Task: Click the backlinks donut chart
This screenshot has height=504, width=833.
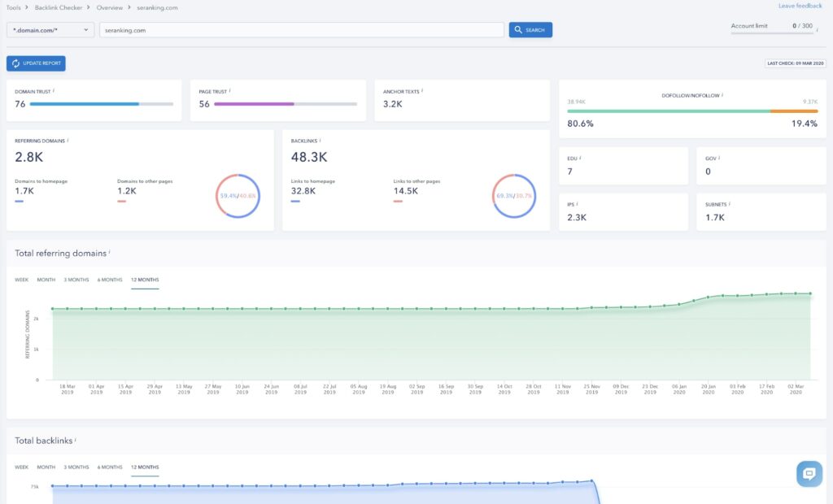Action: 514,196
